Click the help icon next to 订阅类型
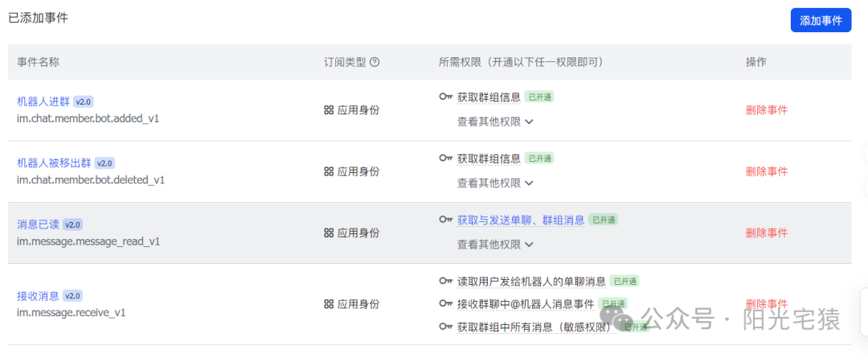Image resolution: width=868 pixels, height=354 pixels. 375,62
